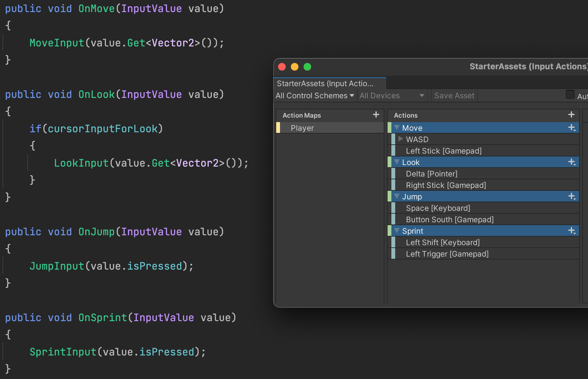Collapse the Sprint action bindings
This screenshot has width=588, height=379.
pyautogui.click(x=397, y=231)
